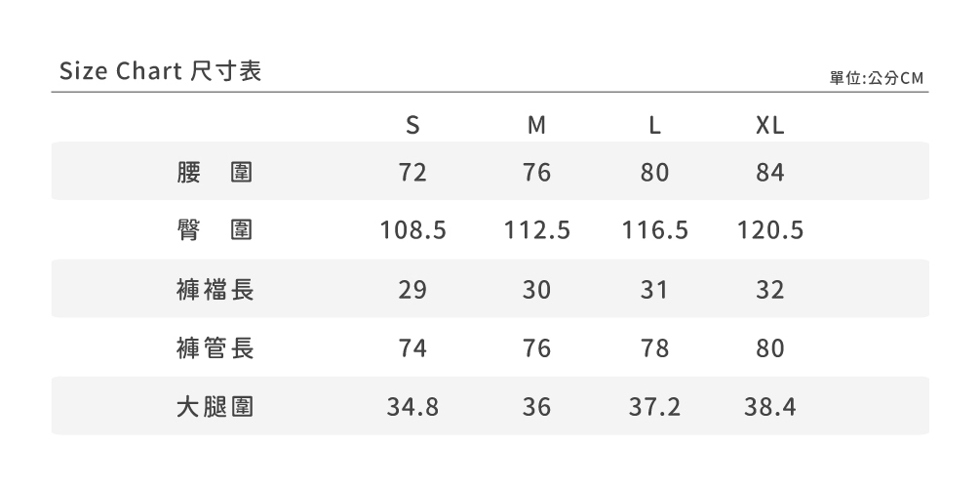Select the S size column header
Screen dimensions: 980x488
[413, 126]
